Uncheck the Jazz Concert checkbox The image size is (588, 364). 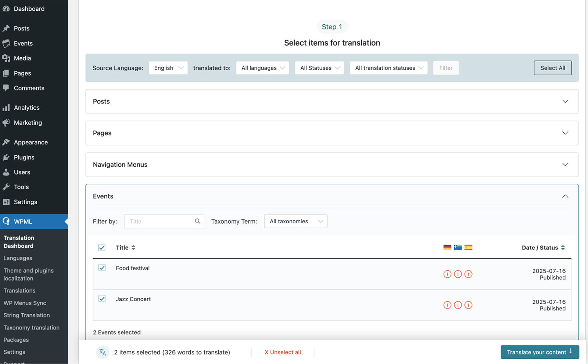[x=102, y=299]
